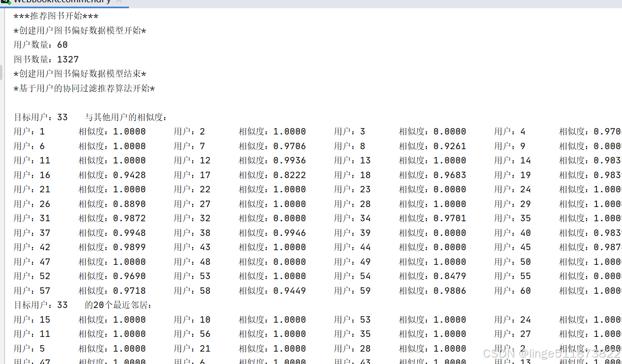The width and height of the screenshot is (622, 364).
Task: Click the '*基于用户的协同过滤推荐算法开始*' line
Action: (x=84, y=89)
